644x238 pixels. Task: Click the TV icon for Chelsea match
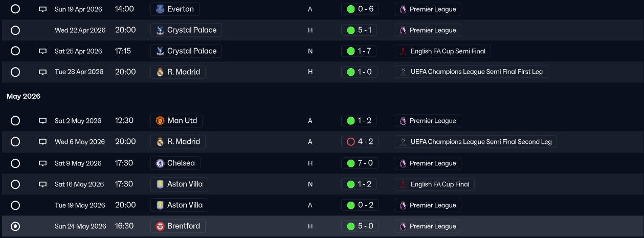coord(43,163)
